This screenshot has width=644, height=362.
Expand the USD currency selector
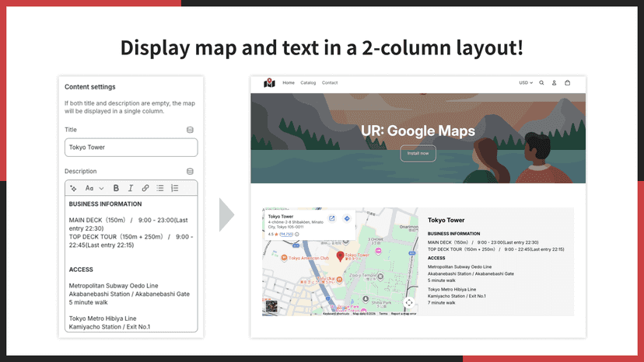526,82
